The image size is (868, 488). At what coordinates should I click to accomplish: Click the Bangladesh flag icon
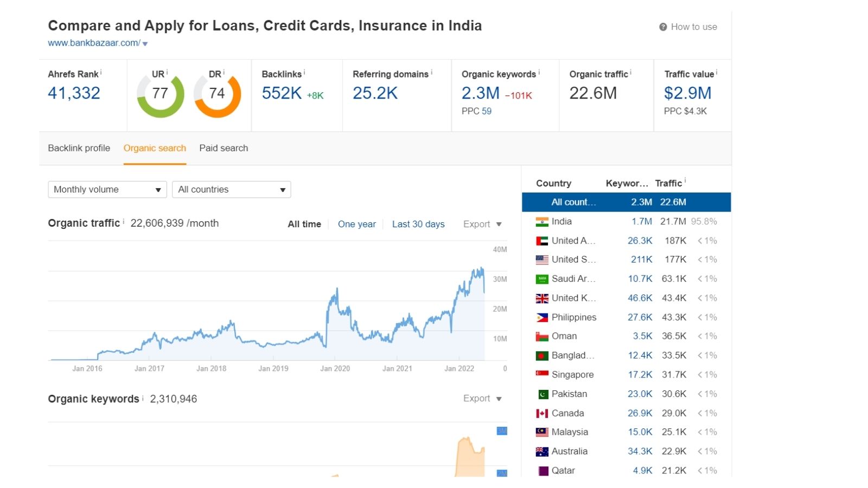point(542,356)
